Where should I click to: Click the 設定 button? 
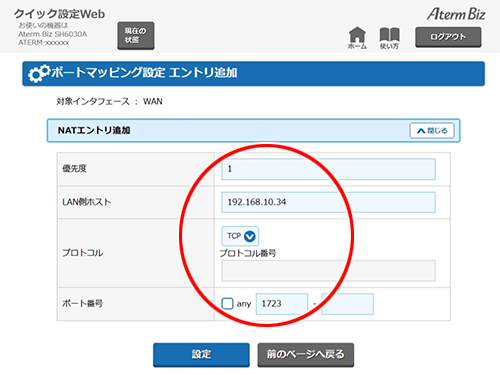click(x=201, y=355)
